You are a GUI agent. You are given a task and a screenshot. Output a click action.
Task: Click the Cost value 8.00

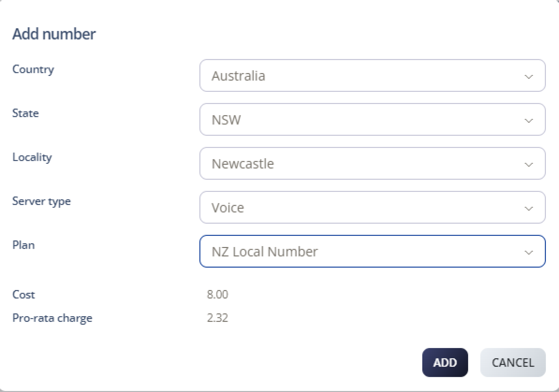click(x=217, y=294)
